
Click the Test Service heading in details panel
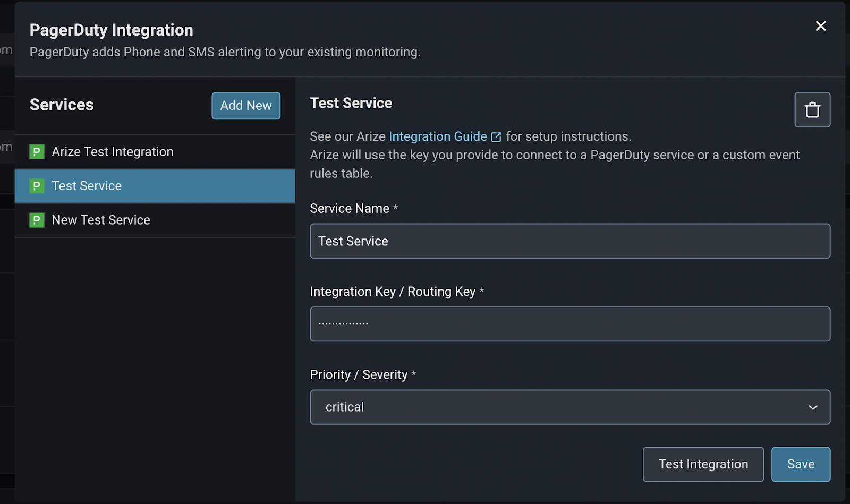tap(351, 103)
